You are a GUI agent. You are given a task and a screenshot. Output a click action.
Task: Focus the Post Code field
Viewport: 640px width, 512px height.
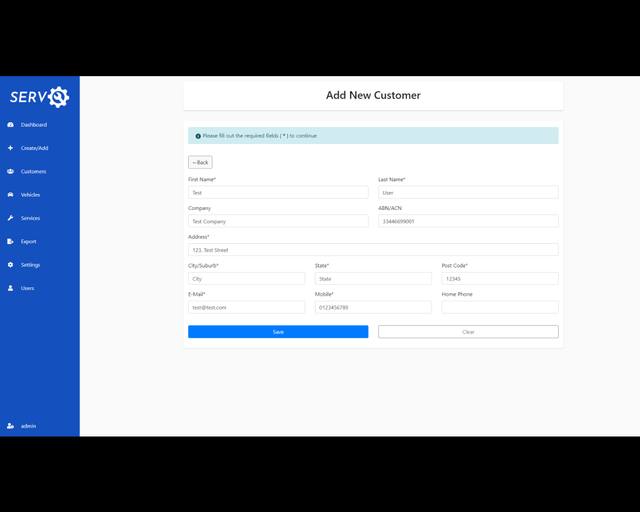point(500,279)
